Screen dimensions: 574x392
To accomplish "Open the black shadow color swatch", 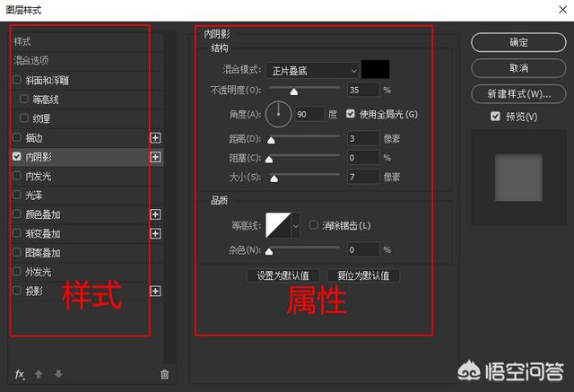I will click(375, 70).
